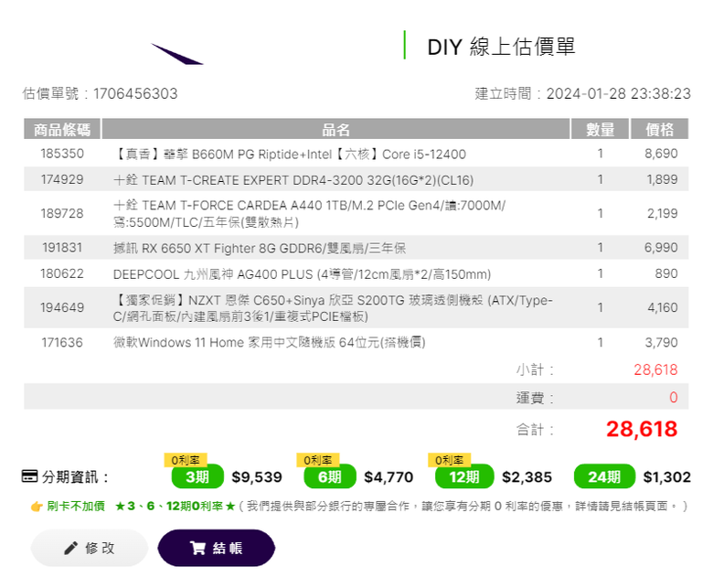Click product code 174929
713x588 pixels.
click(x=62, y=179)
